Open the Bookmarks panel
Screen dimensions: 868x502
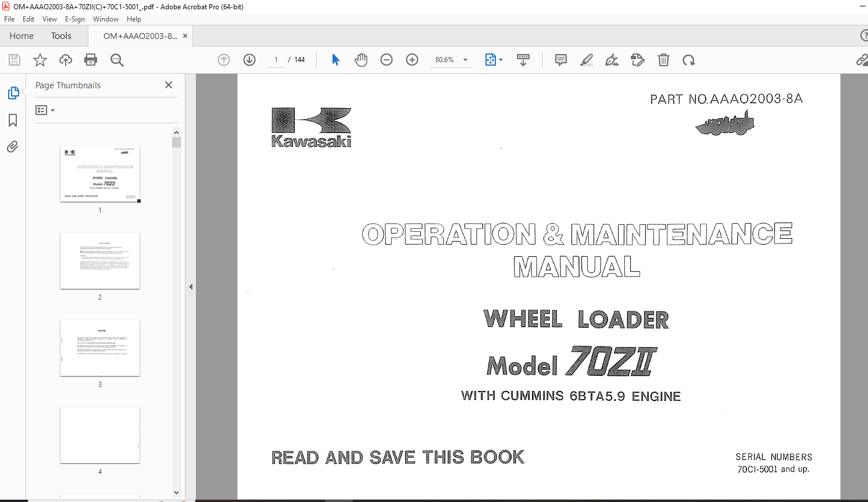click(13, 120)
